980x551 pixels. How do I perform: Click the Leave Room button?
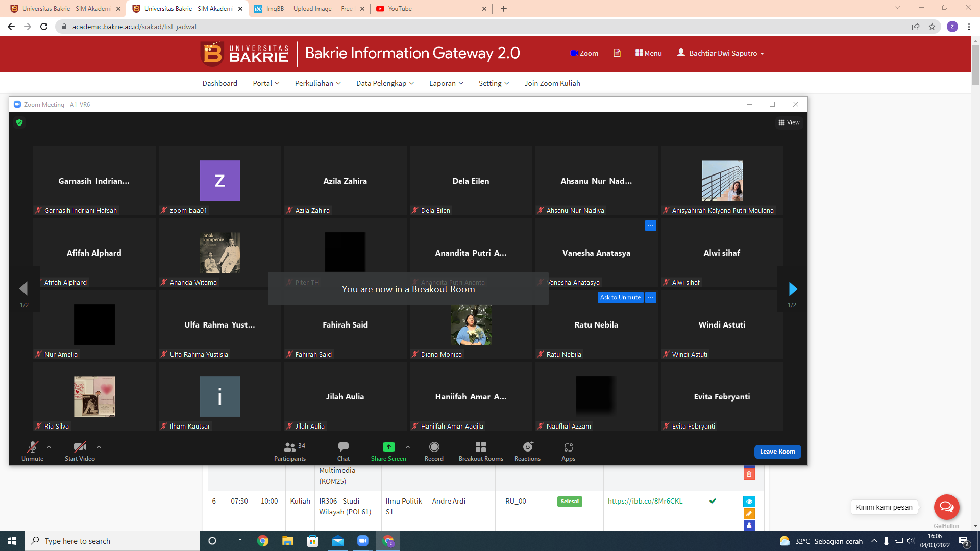pos(777,452)
